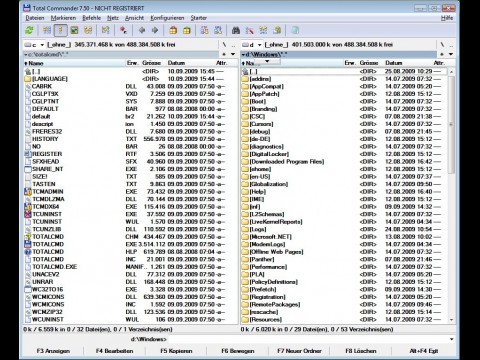Click the invert selection toolbar icon
This screenshot has height=360, width=480.
(x=106, y=30)
